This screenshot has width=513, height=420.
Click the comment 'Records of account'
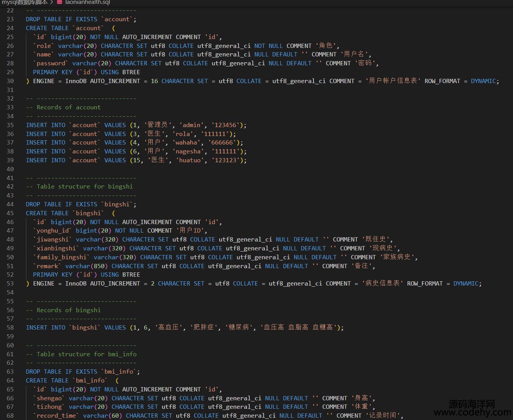(68, 107)
